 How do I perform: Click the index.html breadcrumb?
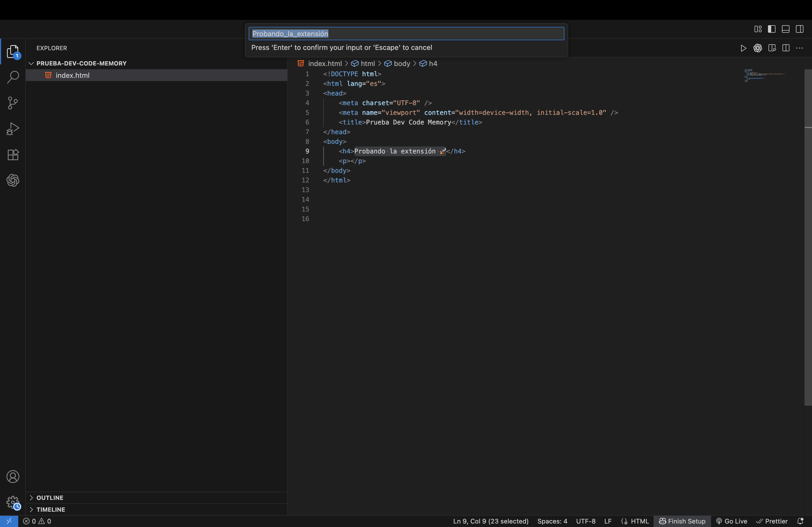324,63
